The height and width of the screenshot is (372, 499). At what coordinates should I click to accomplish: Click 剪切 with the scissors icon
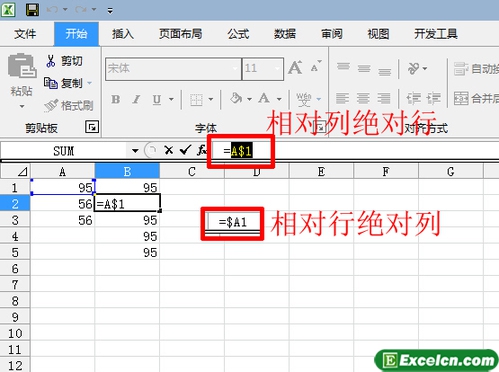[64, 61]
